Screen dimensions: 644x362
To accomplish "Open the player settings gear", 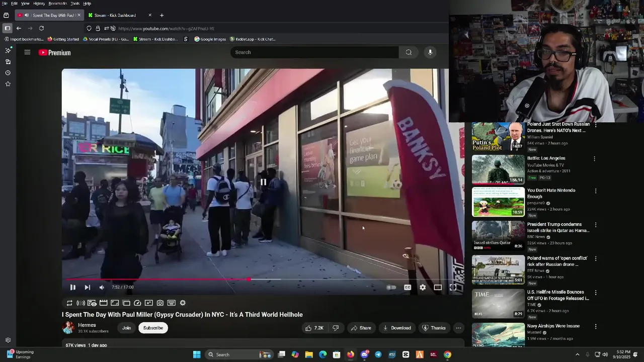I will coord(423,287).
